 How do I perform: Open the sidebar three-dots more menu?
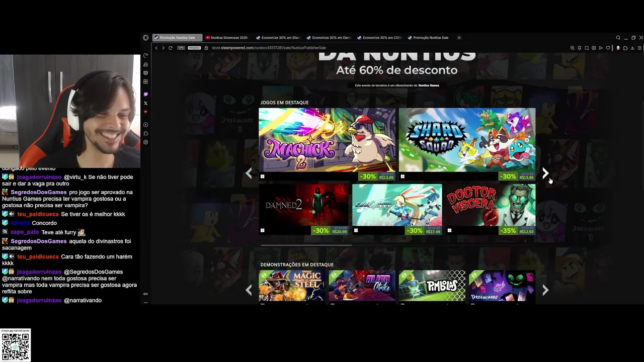(146, 302)
